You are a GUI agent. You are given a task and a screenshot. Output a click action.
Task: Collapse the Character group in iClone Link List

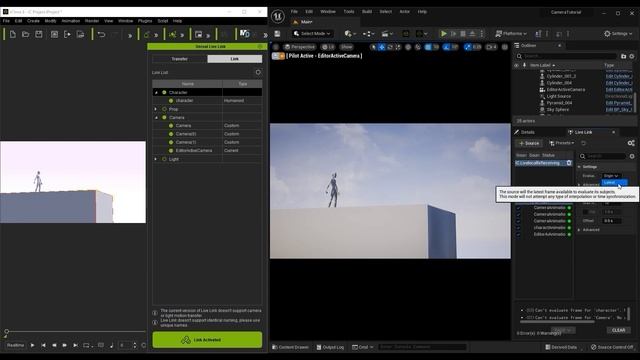(156, 92)
